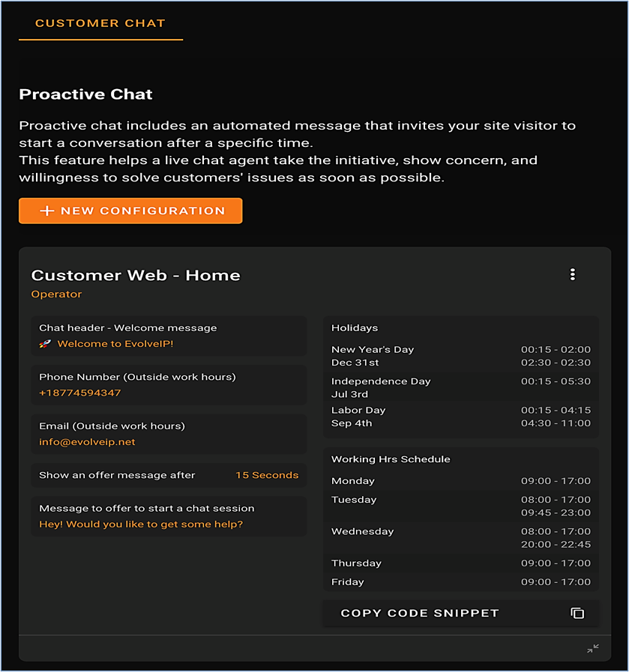
Task: Select the New Year's Day holiday entry
Action: pos(373,350)
